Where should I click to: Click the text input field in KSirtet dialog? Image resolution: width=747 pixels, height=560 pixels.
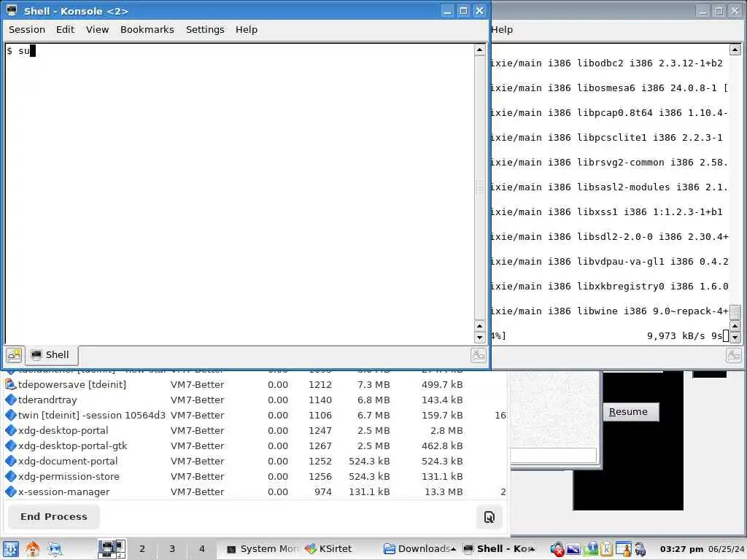coord(553,455)
